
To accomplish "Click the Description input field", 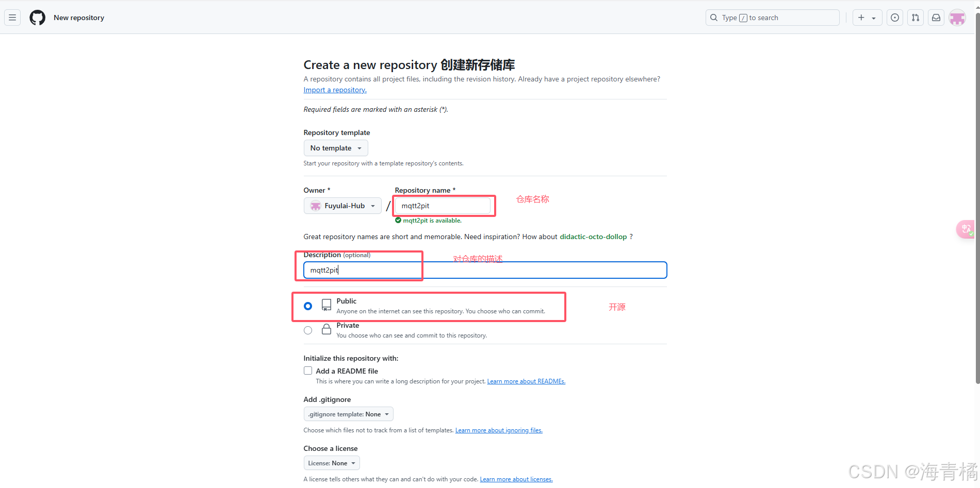I will (x=485, y=270).
